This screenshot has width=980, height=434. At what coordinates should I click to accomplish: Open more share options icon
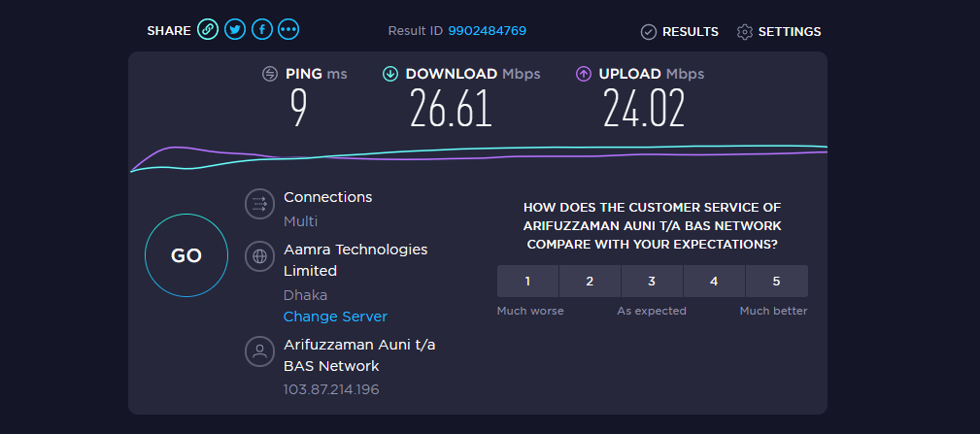pyautogui.click(x=288, y=30)
